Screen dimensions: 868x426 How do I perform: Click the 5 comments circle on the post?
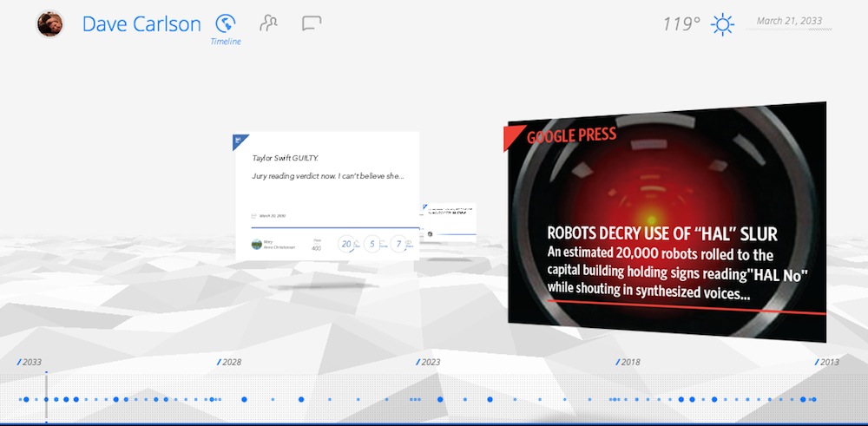372,244
